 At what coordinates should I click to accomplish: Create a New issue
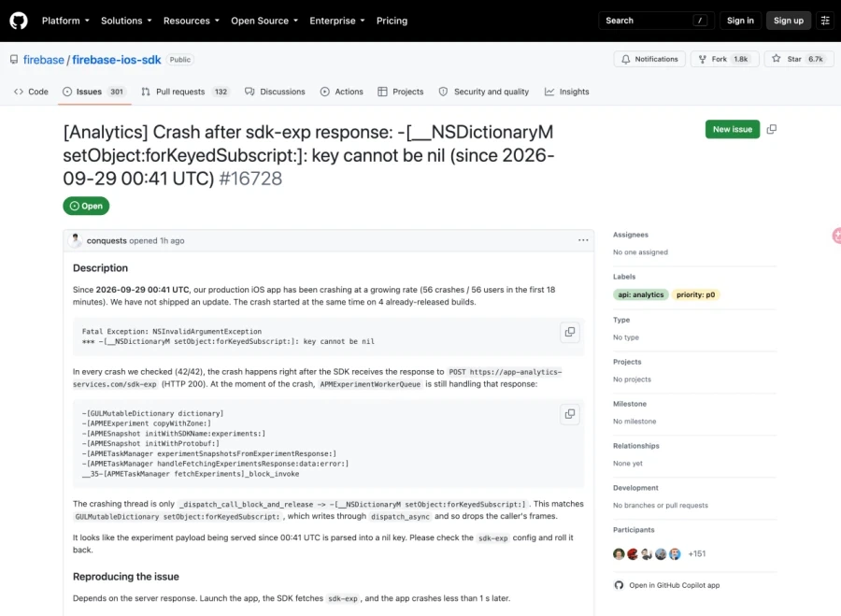tap(733, 129)
